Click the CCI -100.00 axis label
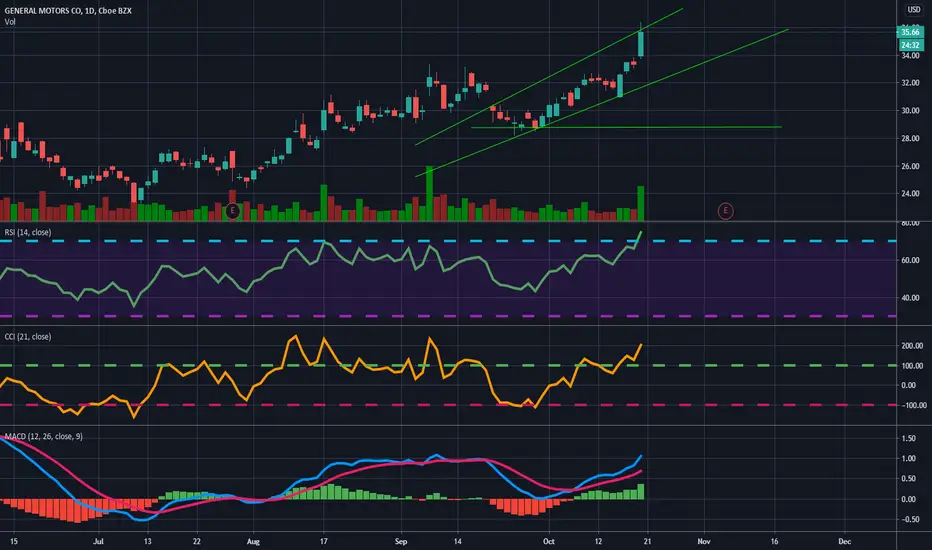The image size is (932, 550). (x=912, y=406)
